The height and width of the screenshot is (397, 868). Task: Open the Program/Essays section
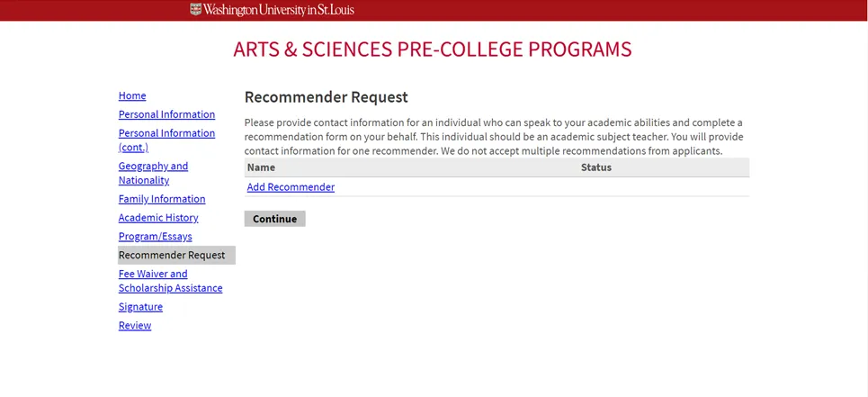[x=155, y=237]
